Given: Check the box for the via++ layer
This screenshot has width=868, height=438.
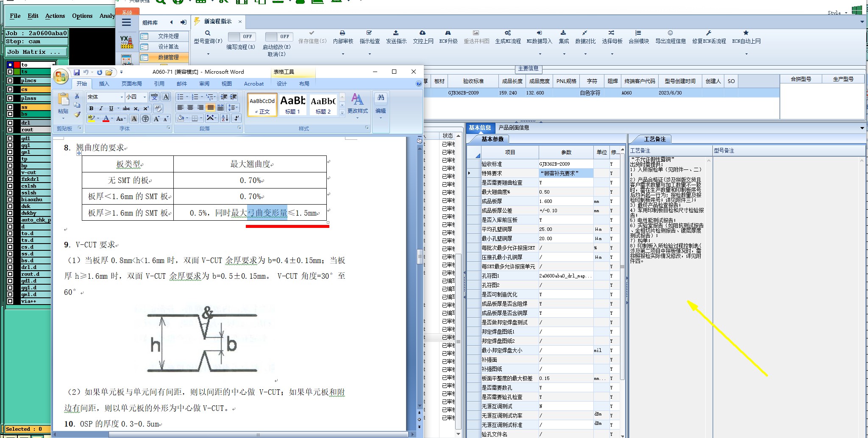Looking at the screenshot, I should tap(10, 301).
